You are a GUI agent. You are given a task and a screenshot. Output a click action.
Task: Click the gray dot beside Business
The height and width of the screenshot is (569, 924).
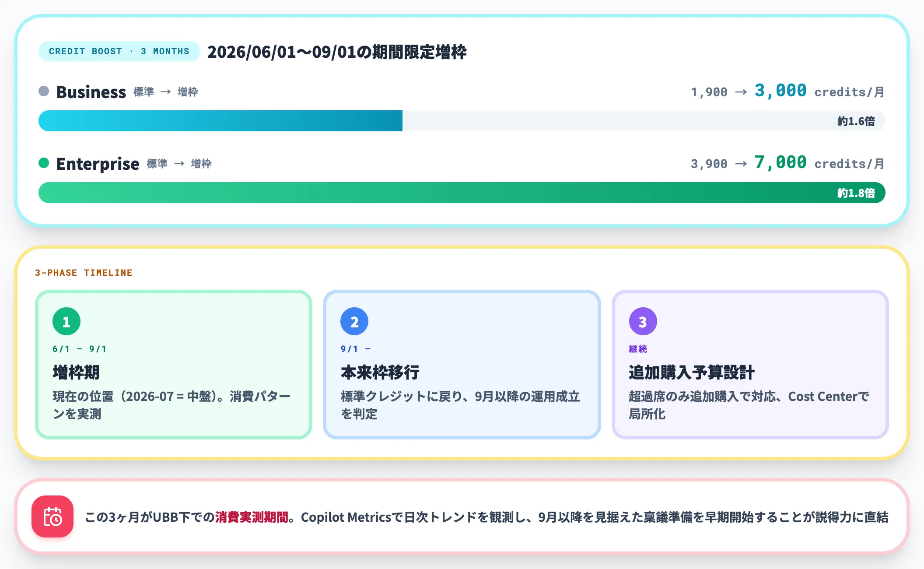click(44, 91)
